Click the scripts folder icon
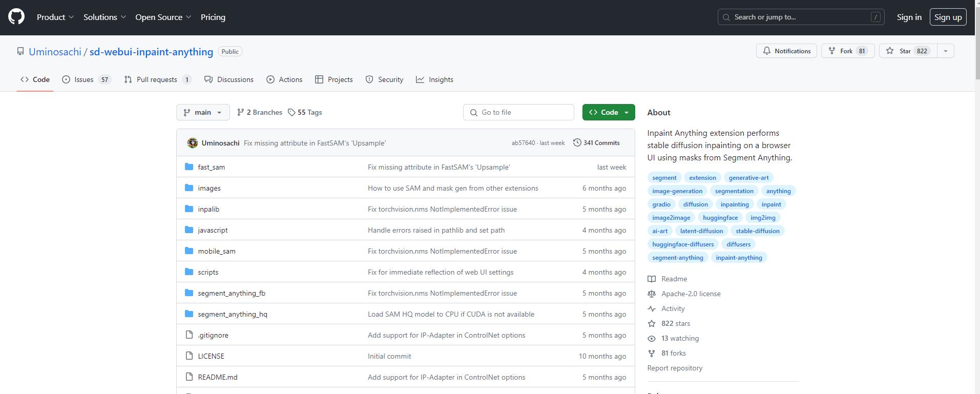The height and width of the screenshot is (394, 980). pos(189,272)
